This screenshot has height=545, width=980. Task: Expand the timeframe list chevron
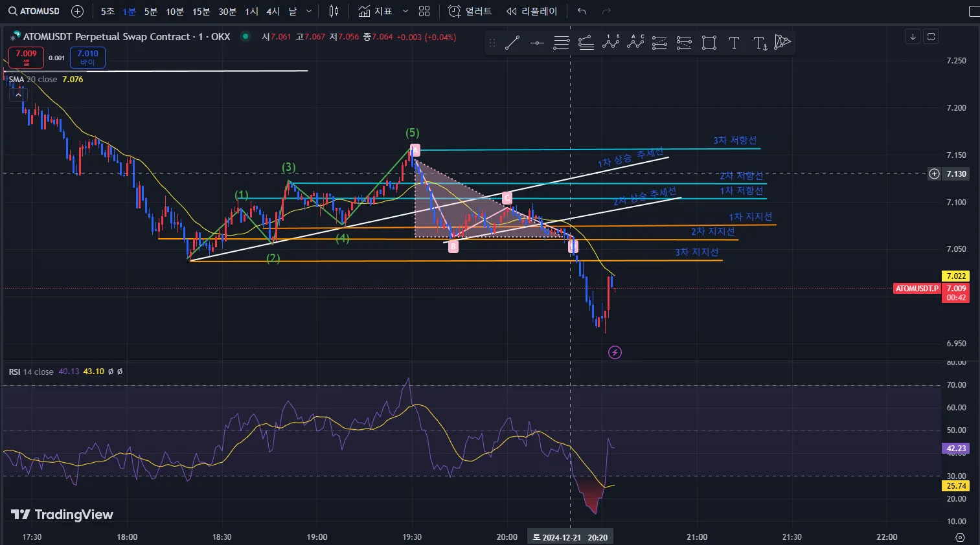pyautogui.click(x=309, y=11)
